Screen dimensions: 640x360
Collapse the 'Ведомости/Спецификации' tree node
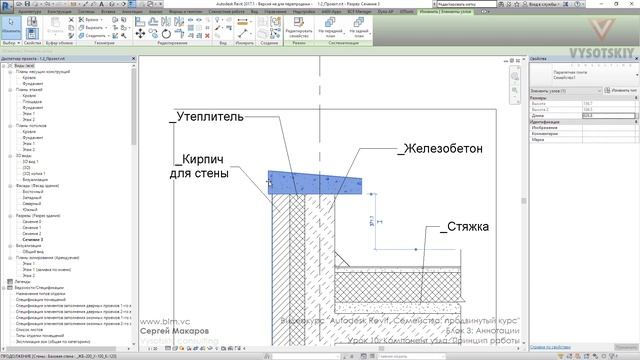[4, 288]
